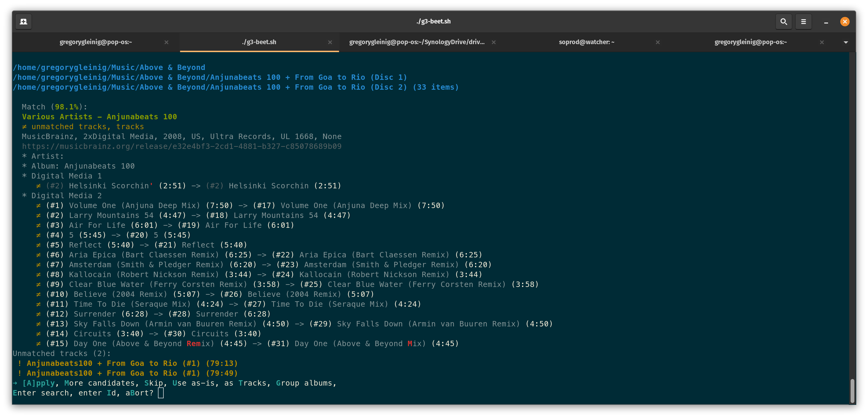Switch to the soprod@watcher tab
This screenshot has width=868, height=418.
tap(586, 42)
